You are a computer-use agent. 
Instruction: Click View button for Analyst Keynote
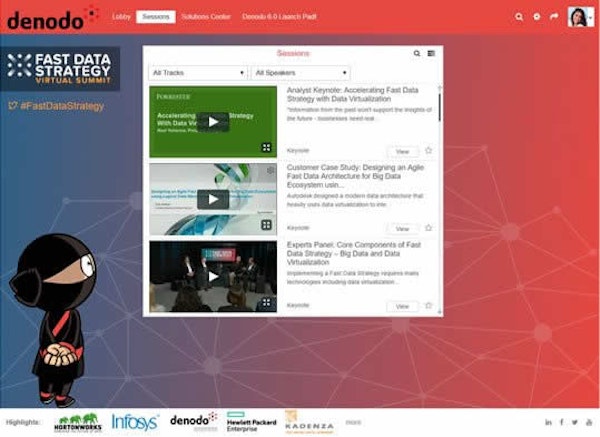(402, 152)
